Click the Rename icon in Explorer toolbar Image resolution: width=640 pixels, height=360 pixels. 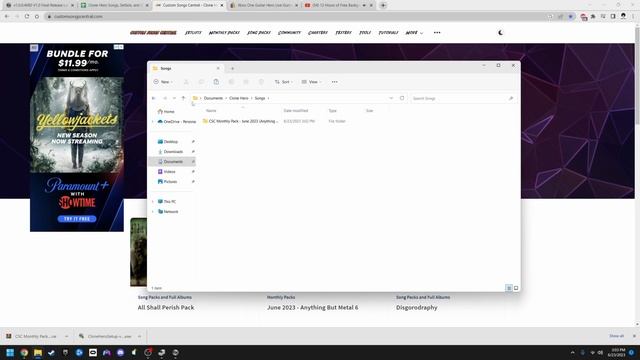point(231,82)
